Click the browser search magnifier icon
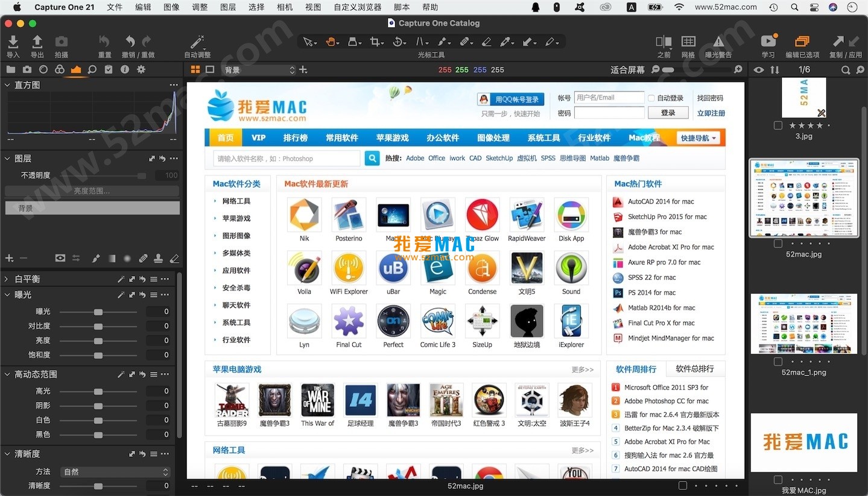Screen dimensions: 868x496 pyautogui.click(x=846, y=70)
